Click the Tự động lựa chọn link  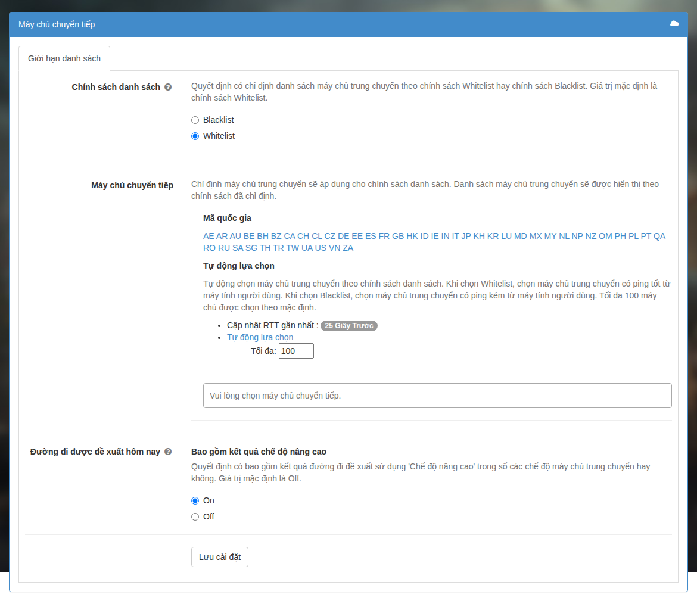(x=260, y=337)
